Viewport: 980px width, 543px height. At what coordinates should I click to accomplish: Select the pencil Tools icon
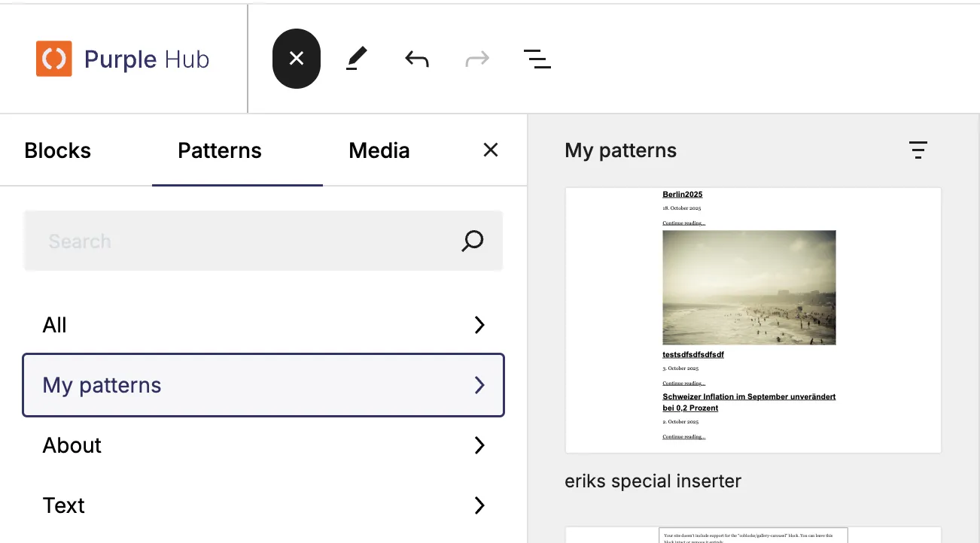357,59
